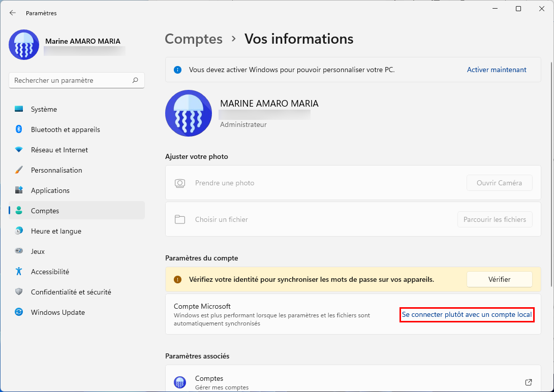Open the Jeux section
This screenshot has width=554, height=392.
[x=77, y=251]
